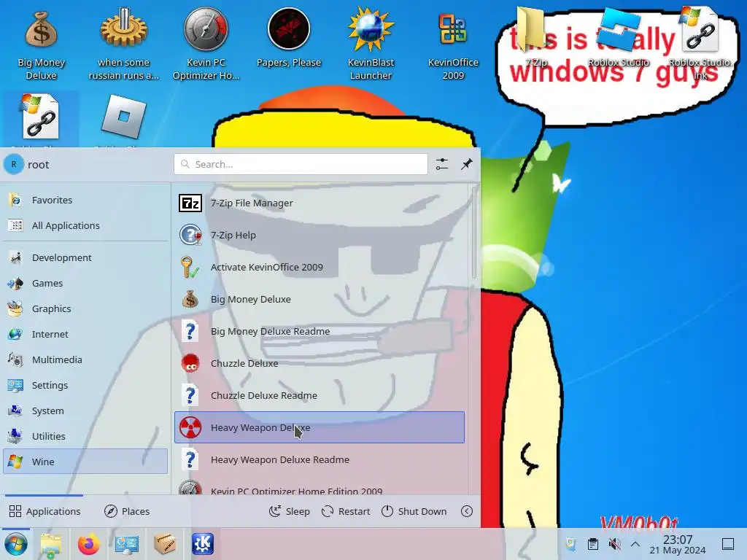Image resolution: width=747 pixels, height=560 pixels.
Task: Select the Wine category
Action: 85,462
